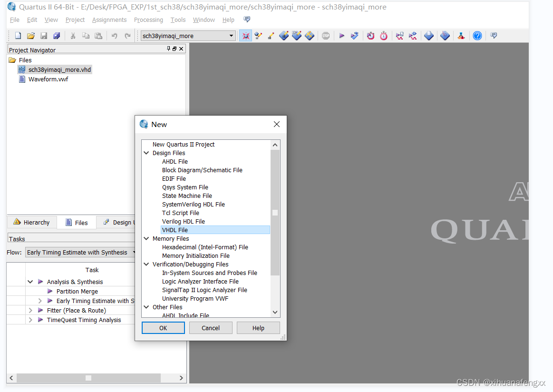The height and width of the screenshot is (392, 553).
Task: Open the Flow dropdown in Tasks
Action: point(134,252)
